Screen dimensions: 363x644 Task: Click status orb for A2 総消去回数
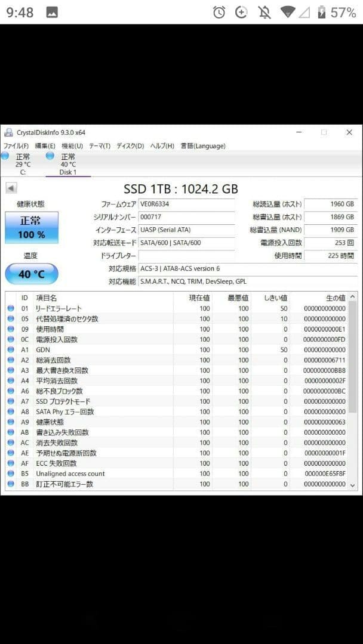[x=11, y=360]
